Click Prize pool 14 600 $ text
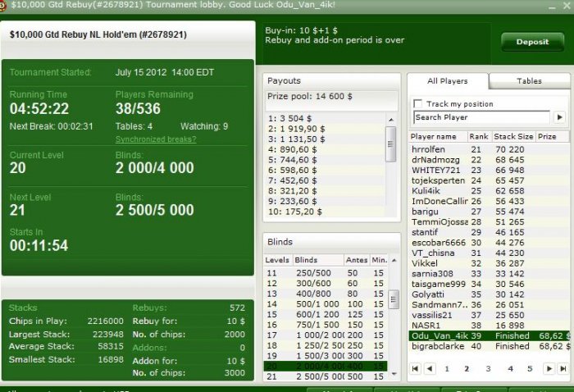 [310, 96]
